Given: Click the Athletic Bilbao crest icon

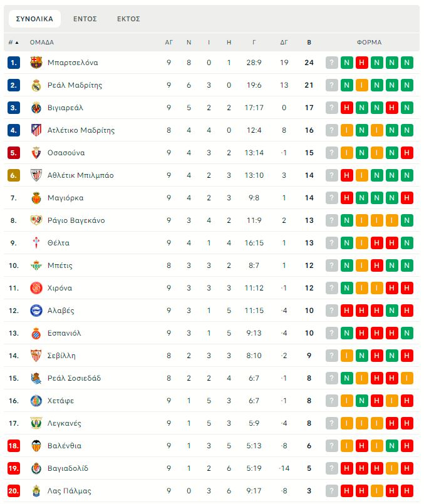Looking at the screenshot, I should coord(36,175).
